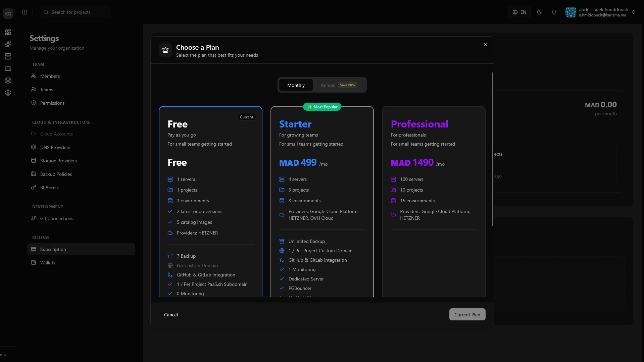Click "Unlimited Backup" feature

307,241
